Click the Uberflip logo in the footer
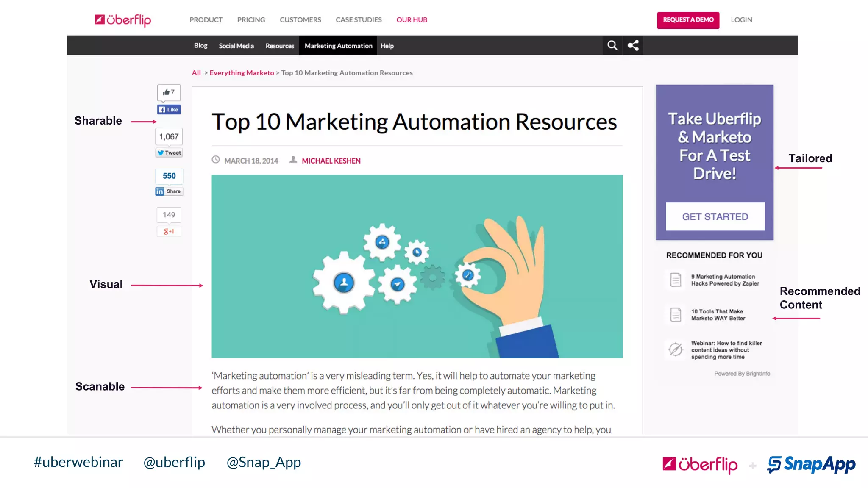The width and height of the screenshot is (868, 488). [x=700, y=465]
